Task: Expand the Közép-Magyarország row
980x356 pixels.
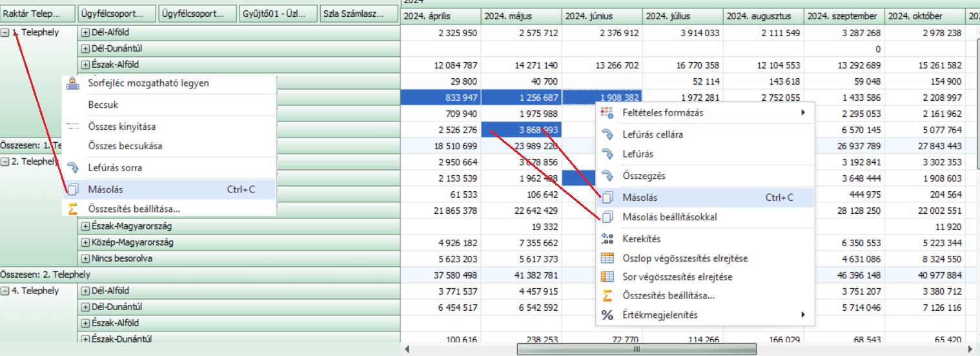Action: [85, 242]
